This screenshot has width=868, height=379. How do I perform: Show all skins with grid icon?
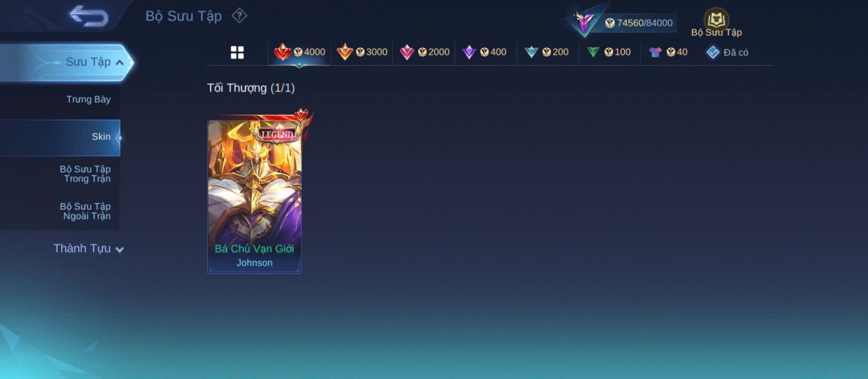237,52
